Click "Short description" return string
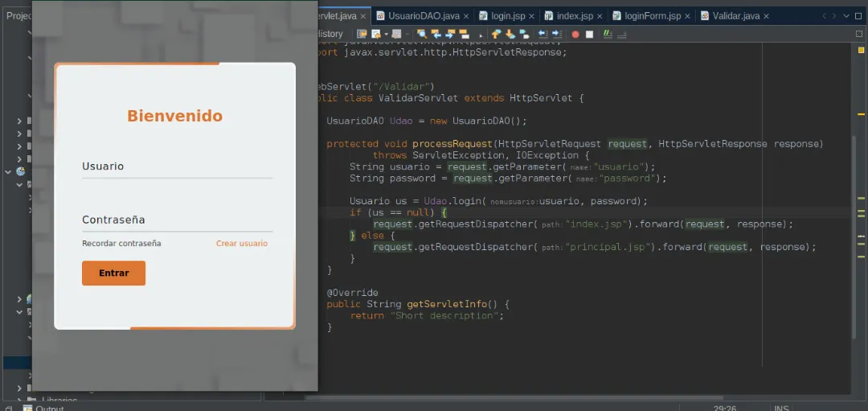Image resolution: width=868 pixels, height=411 pixels. [x=445, y=316]
